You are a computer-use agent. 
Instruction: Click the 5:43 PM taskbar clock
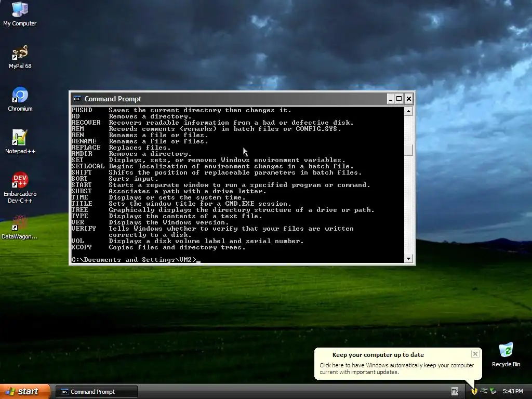click(x=513, y=391)
